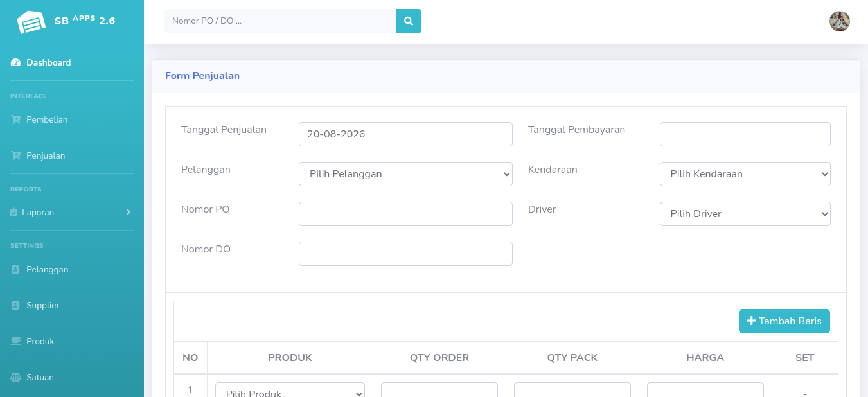
Task: Click the INTERFACE section heading
Action: [x=29, y=96]
